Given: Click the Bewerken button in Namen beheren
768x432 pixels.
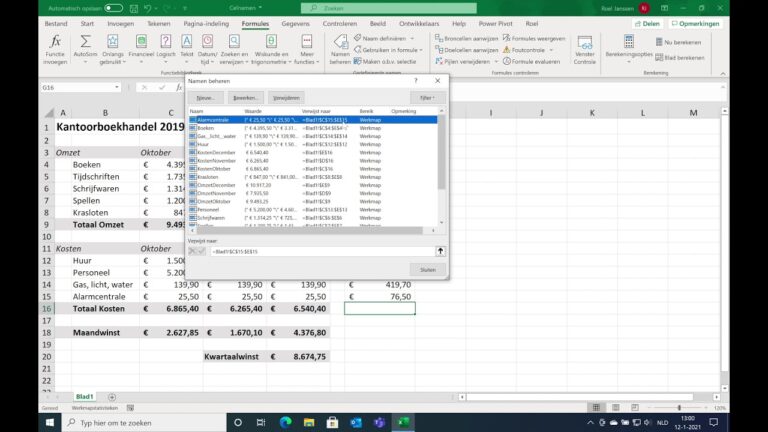Looking at the screenshot, I should point(245,97).
